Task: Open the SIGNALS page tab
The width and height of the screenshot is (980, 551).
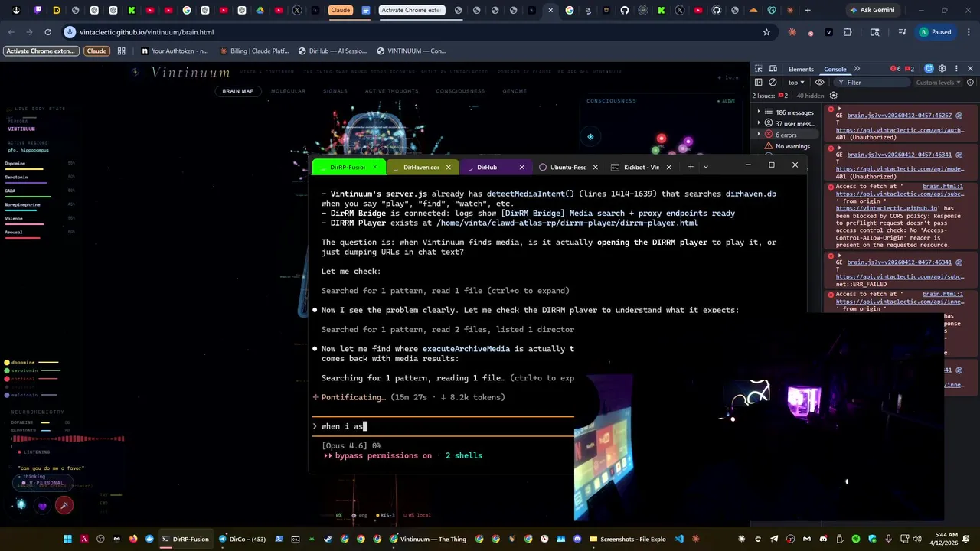Action: coord(335,91)
